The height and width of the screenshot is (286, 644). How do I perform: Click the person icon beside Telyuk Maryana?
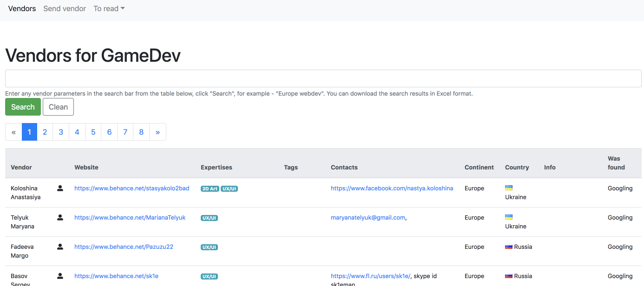point(60,217)
